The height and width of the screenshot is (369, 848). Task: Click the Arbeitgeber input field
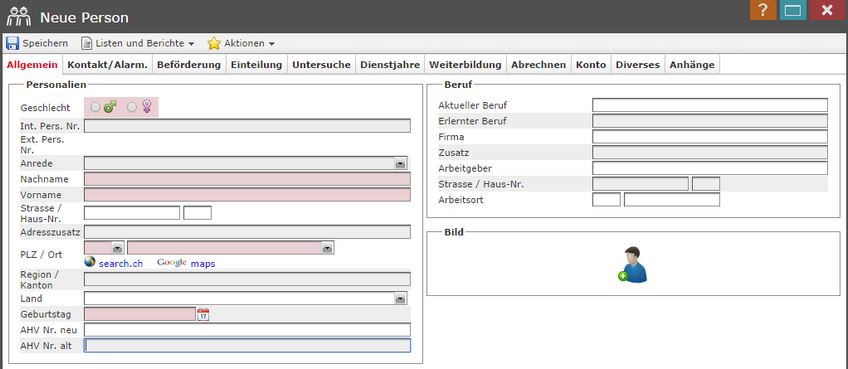coord(710,168)
